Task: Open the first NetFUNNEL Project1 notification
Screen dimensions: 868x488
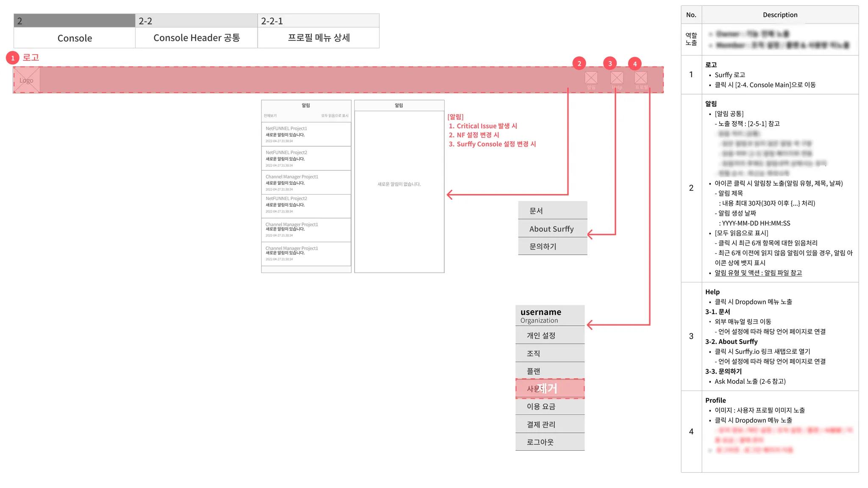Action: [x=306, y=134]
